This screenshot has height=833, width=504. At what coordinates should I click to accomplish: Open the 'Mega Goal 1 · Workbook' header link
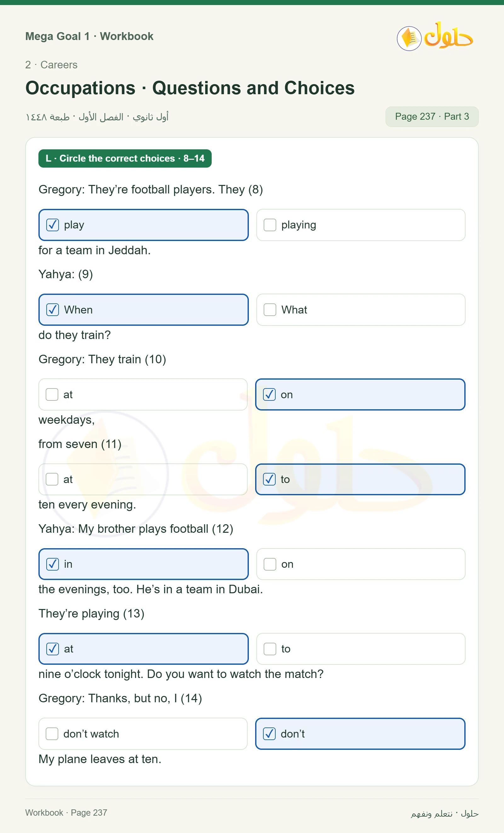click(x=89, y=36)
